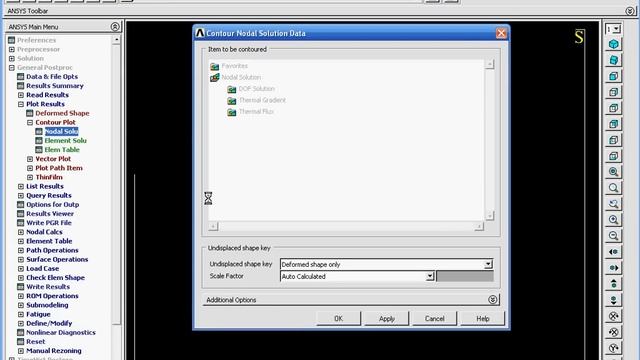The width and height of the screenshot is (640, 360).
Task: Rotate model about minus X axis
Action: 613,316
